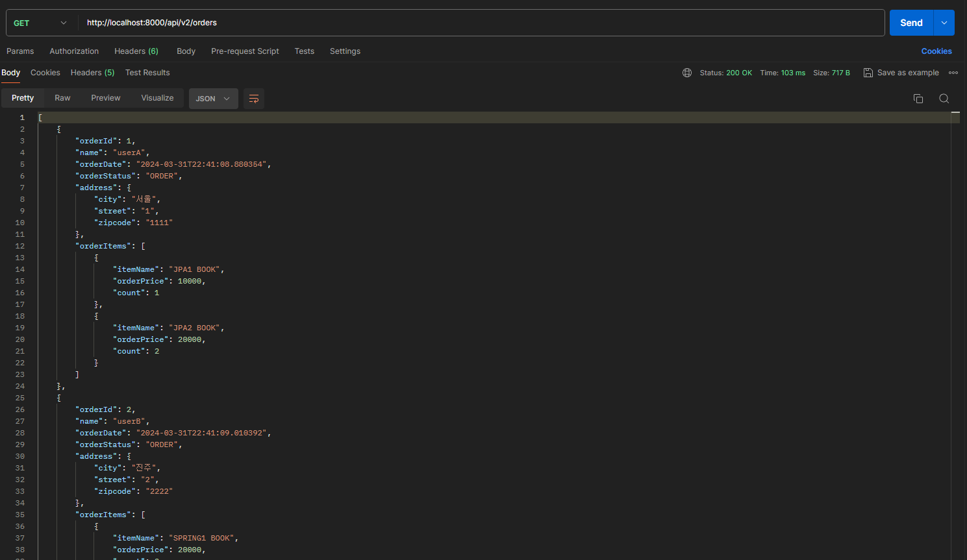Click the "orderId": 2 line
Image resolution: width=967 pixels, height=560 pixels.
pos(105,409)
